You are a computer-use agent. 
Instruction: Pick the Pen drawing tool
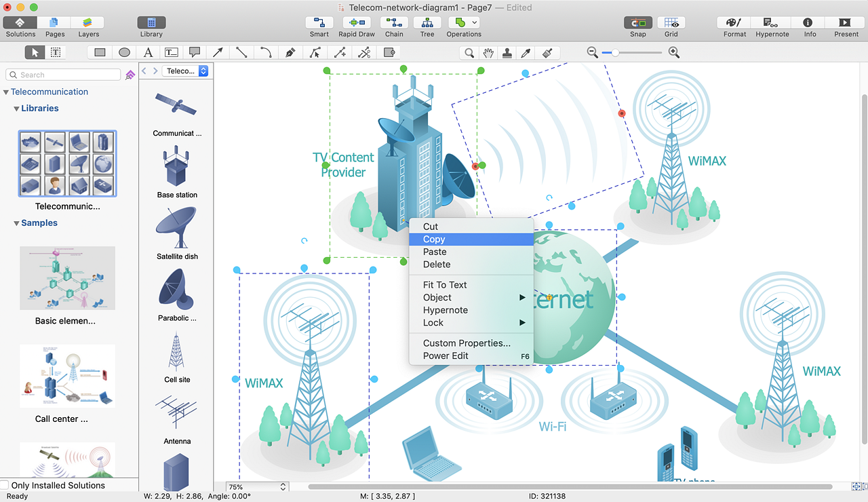click(290, 52)
